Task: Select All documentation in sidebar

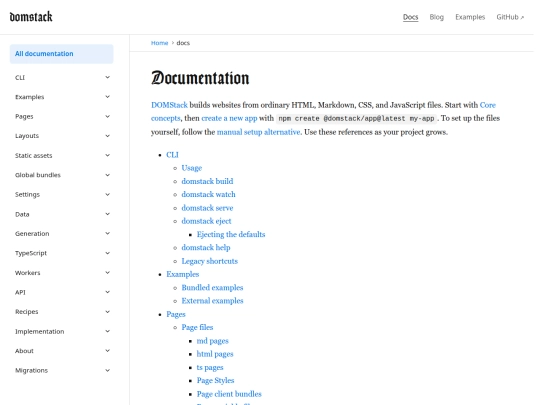Action: coord(61,54)
